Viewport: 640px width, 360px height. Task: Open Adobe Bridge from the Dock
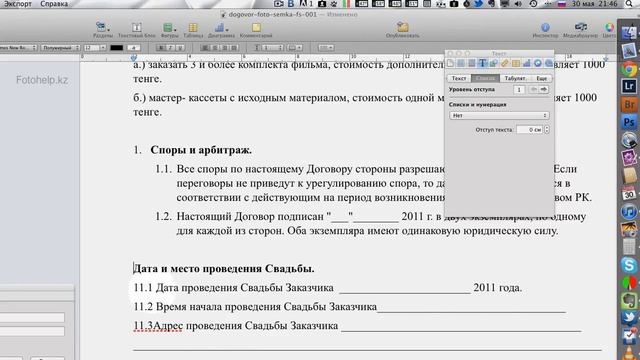[x=629, y=104]
